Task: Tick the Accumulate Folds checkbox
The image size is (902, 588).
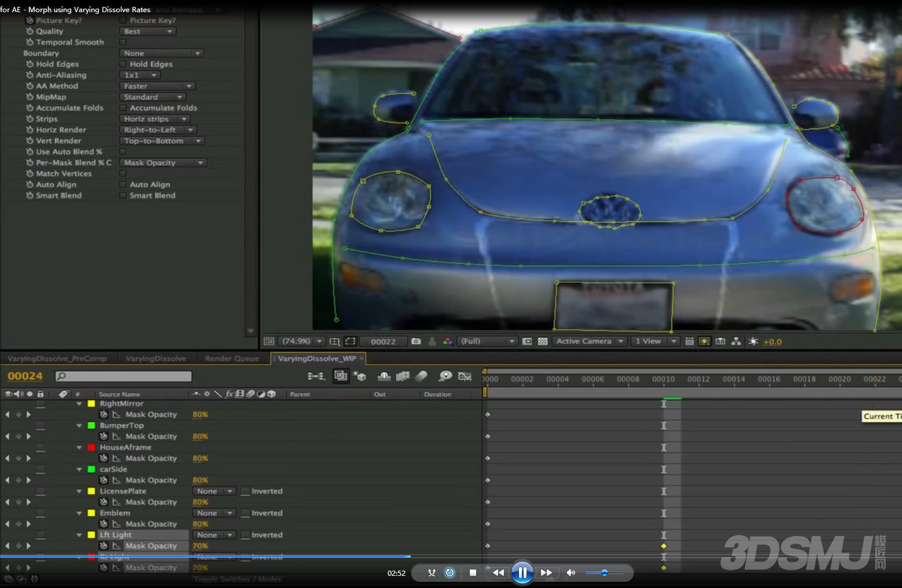Action: pos(123,108)
